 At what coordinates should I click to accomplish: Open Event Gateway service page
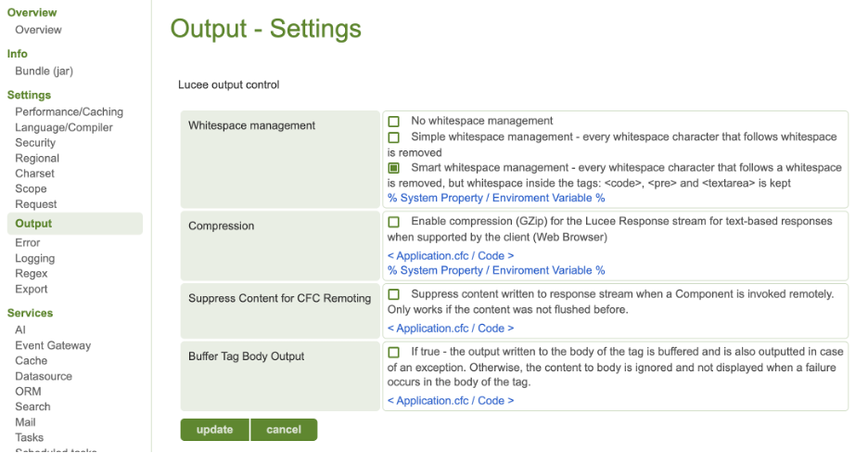pos(53,345)
